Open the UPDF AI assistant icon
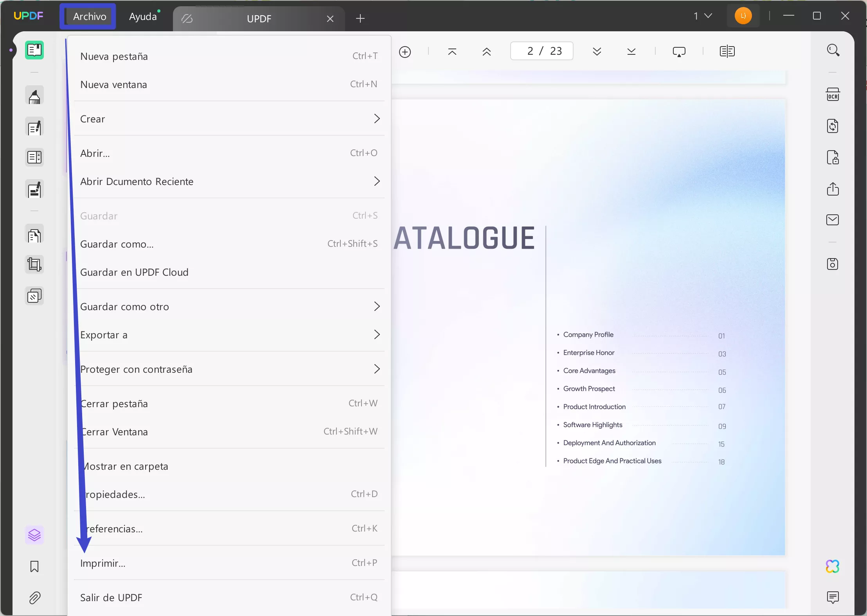867x616 pixels. [833, 566]
